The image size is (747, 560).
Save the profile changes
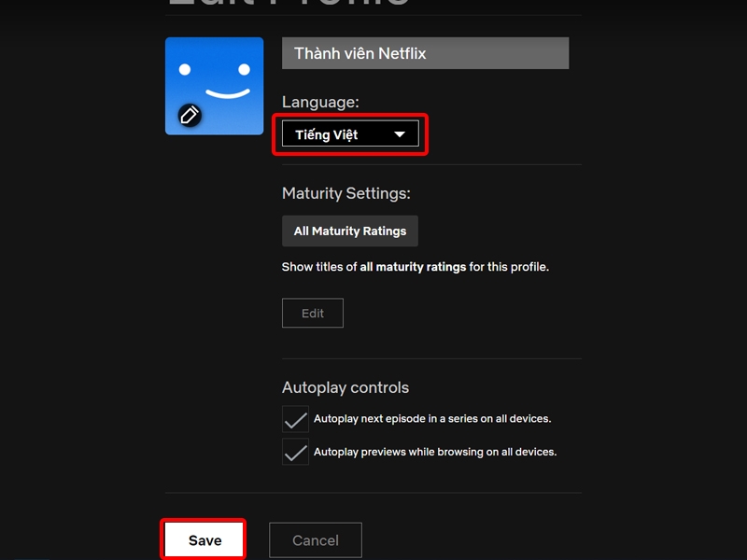coord(204,540)
